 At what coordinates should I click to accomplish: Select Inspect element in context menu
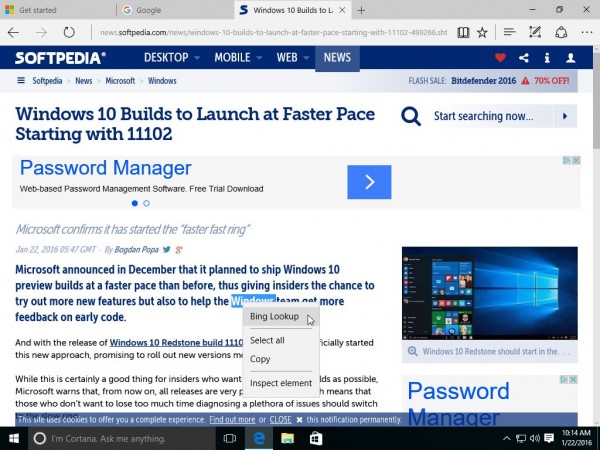click(281, 383)
